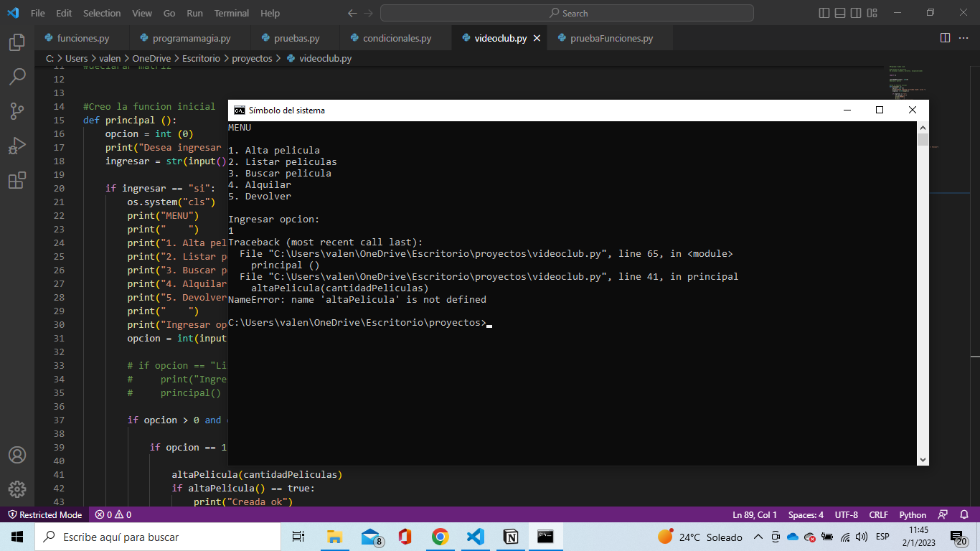Open the Windows action center notifications
The width and height of the screenshot is (980, 551).
[x=958, y=537]
